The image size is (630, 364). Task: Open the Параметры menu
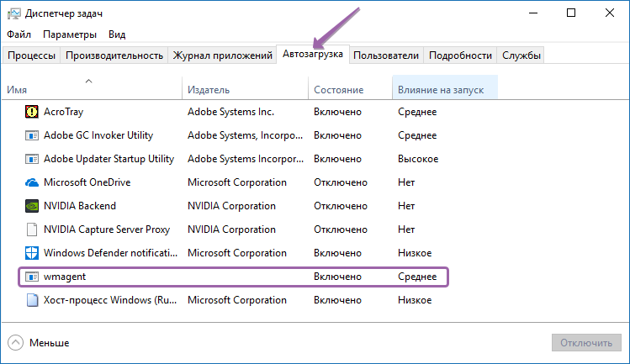pyautogui.click(x=71, y=34)
